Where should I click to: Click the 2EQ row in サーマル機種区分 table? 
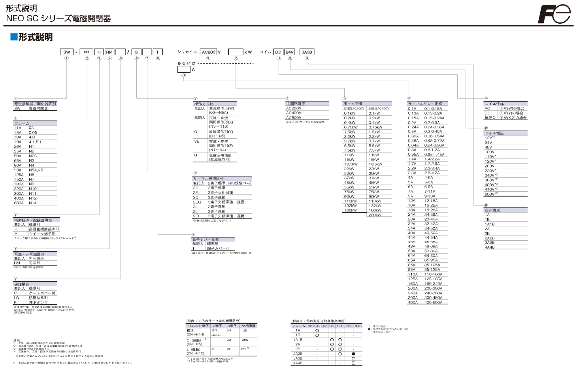222,202
